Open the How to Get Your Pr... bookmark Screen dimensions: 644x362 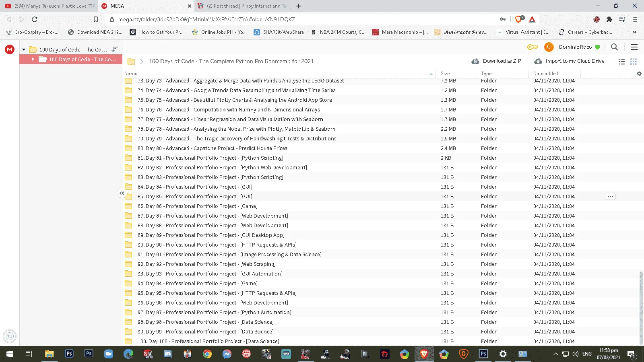pyautogui.click(x=157, y=32)
